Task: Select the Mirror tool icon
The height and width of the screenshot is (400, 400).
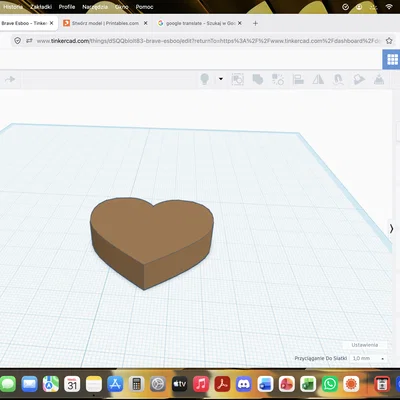Action: coord(318,79)
